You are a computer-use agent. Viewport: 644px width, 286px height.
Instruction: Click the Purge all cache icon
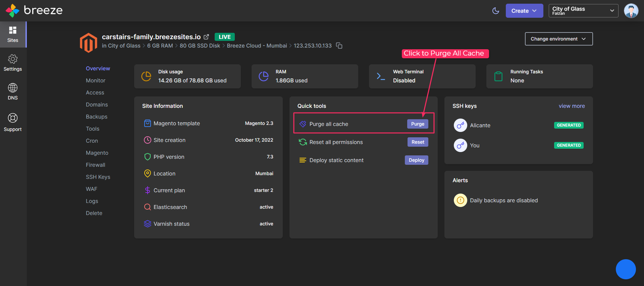[303, 124]
